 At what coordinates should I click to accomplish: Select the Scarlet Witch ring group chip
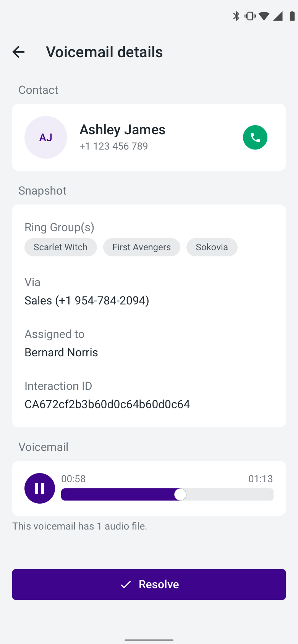(x=61, y=247)
